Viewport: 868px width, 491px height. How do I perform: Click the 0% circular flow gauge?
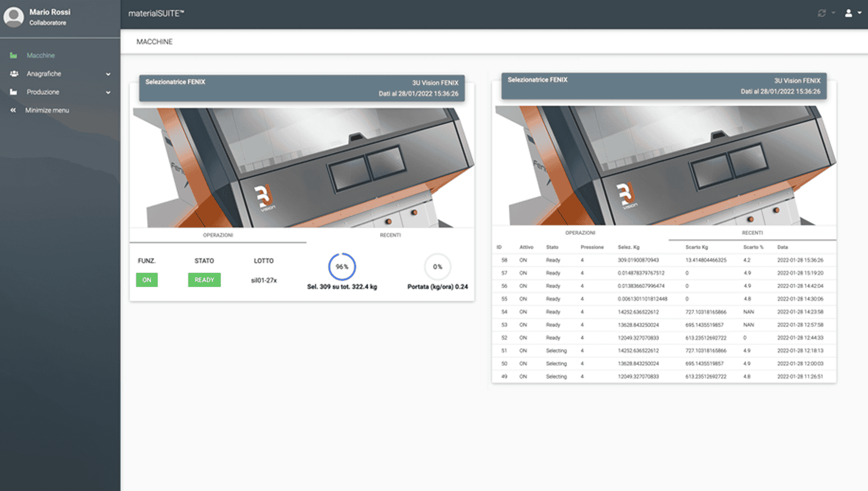pos(437,267)
